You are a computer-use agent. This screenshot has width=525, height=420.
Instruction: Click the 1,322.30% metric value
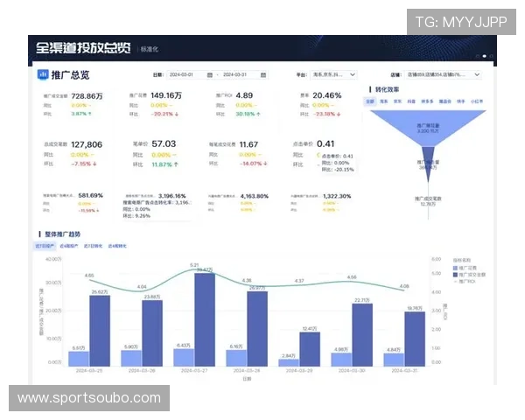(x=337, y=196)
